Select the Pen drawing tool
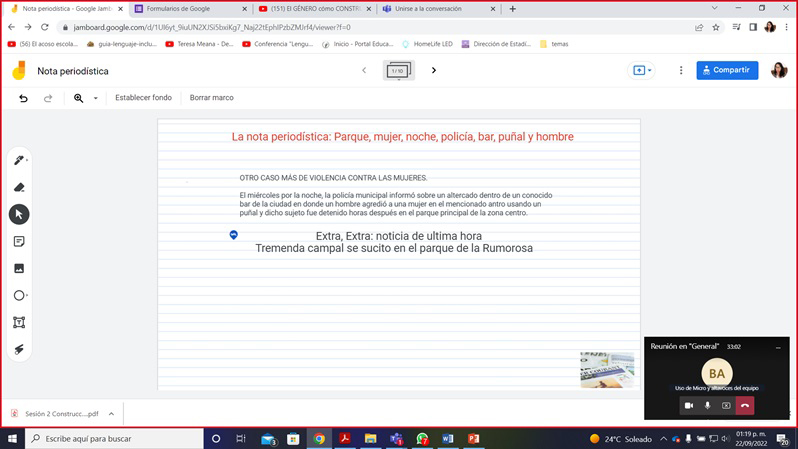This screenshot has width=798, height=449. [19, 160]
